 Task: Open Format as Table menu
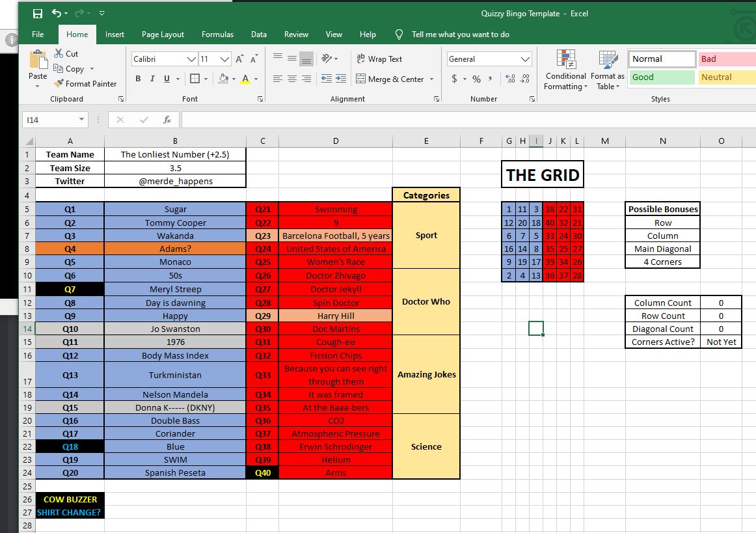click(x=608, y=70)
